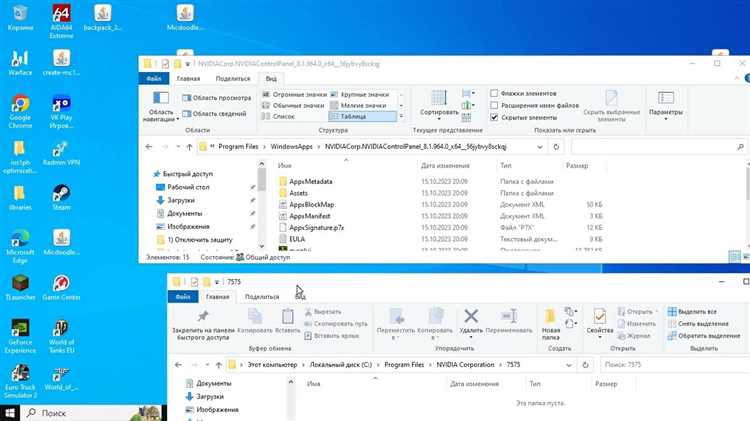
Task: Enable the Флажки элементов checkbox
Action: 494,93
